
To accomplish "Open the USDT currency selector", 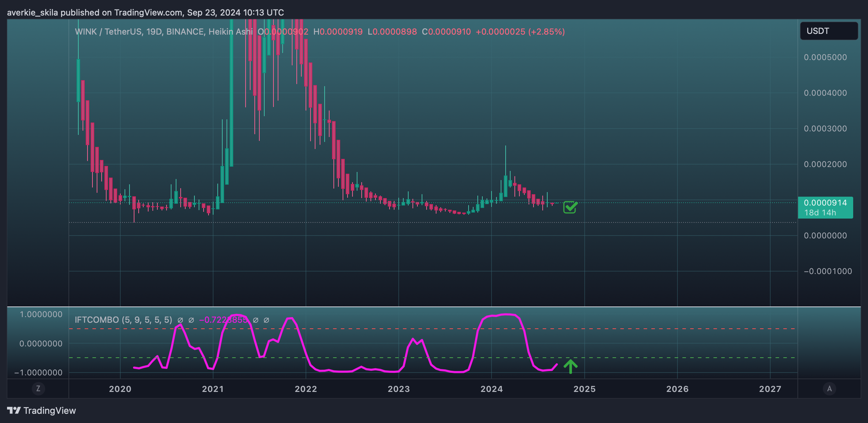I will click(829, 31).
